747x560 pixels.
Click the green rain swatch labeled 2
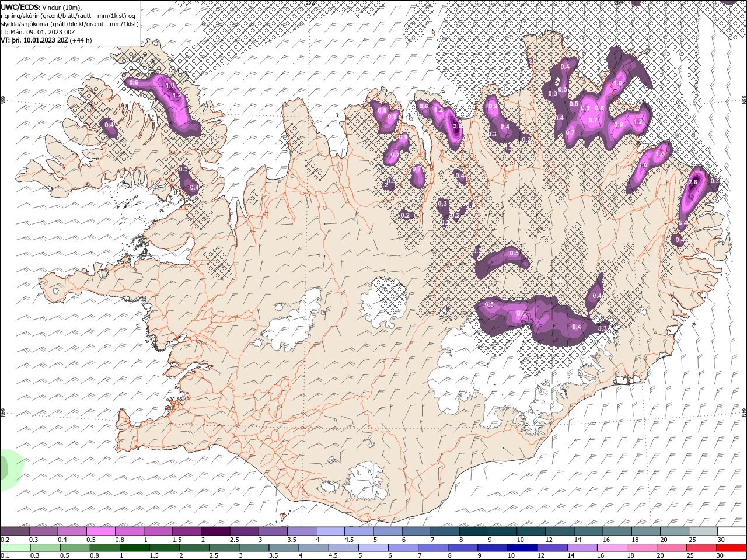click(x=194, y=548)
